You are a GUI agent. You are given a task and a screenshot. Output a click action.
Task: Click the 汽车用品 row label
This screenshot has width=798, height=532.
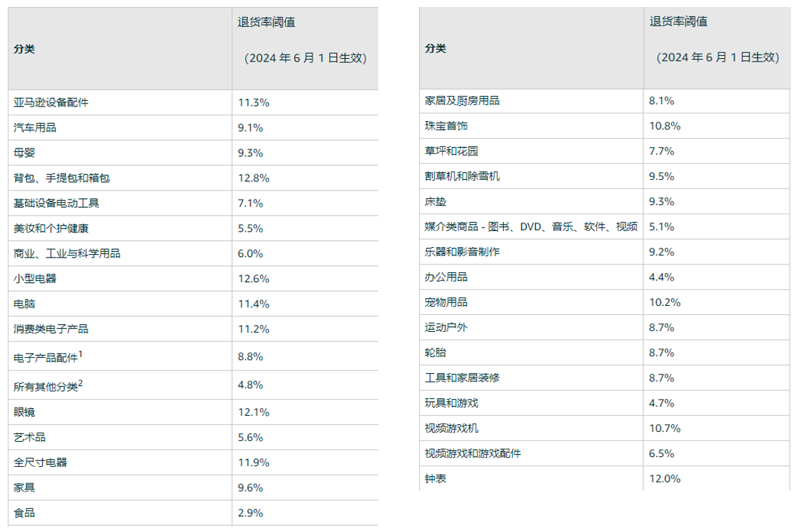click(x=35, y=128)
